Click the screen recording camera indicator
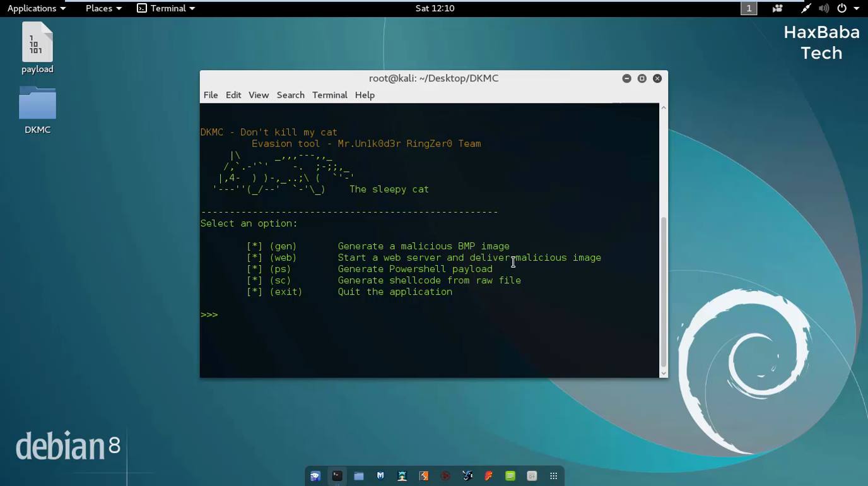This screenshot has width=868, height=486. [777, 8]
